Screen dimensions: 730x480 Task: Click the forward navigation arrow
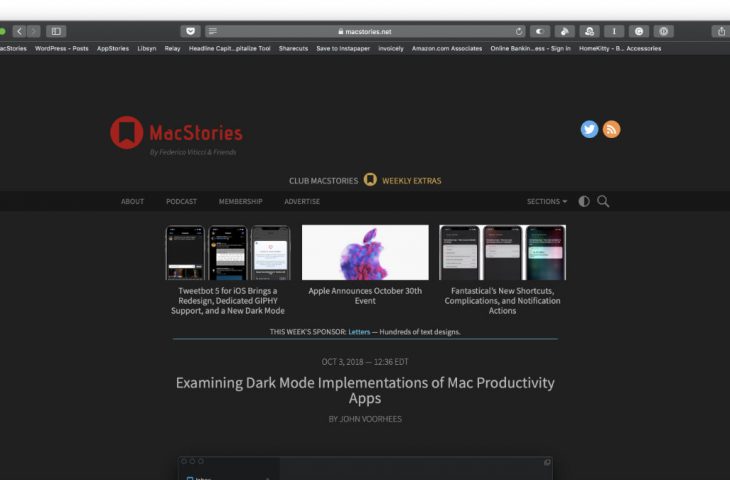[x=34, y=31]
